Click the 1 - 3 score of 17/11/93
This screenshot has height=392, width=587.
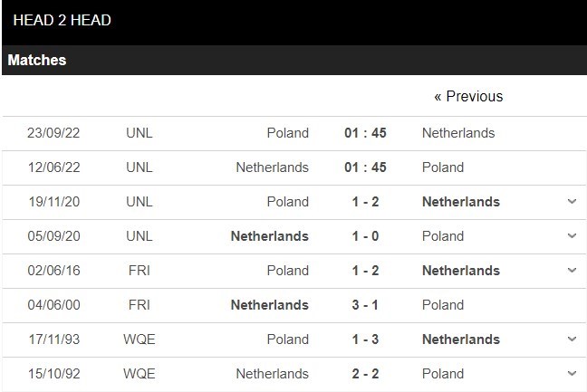pos(365,339)
